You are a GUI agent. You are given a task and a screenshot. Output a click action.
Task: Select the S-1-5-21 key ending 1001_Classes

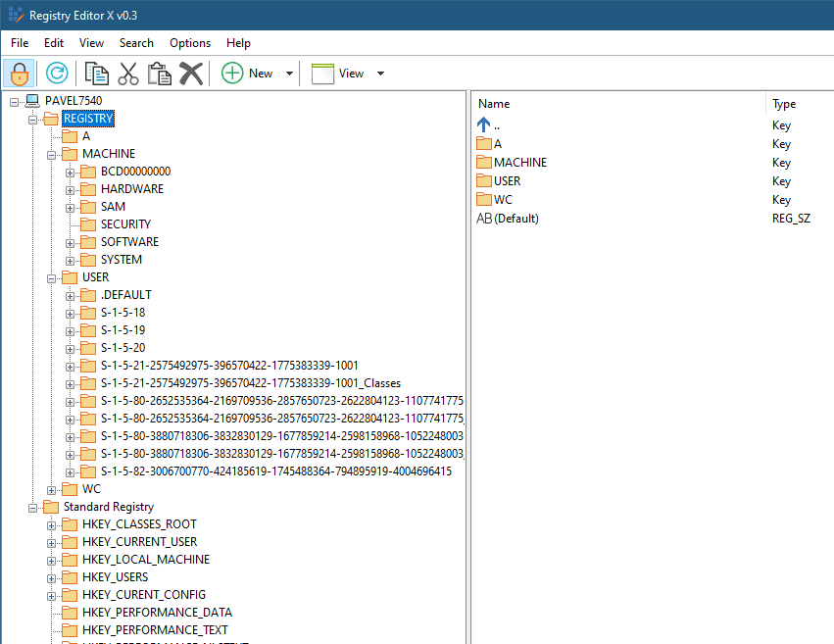click(251, 383)
